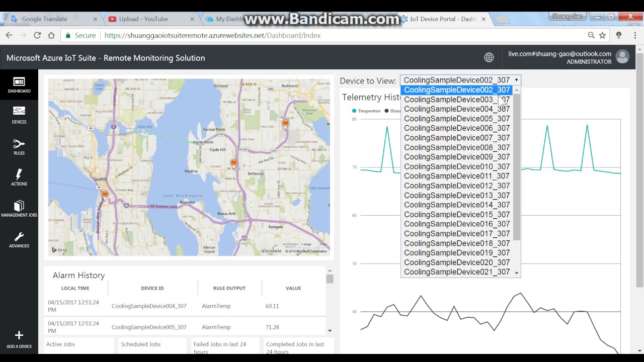Reload the page with refresh icon
The width and height of the screenshot is (644, 362).
coord(37,35)
